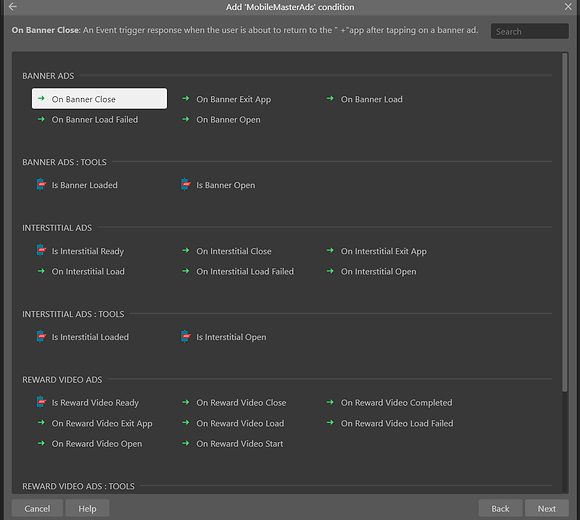Click the green arrow icon beside On Reward Video Completed
The width and height of the screenshot is (580, 520).
click(x=330, y=402)
